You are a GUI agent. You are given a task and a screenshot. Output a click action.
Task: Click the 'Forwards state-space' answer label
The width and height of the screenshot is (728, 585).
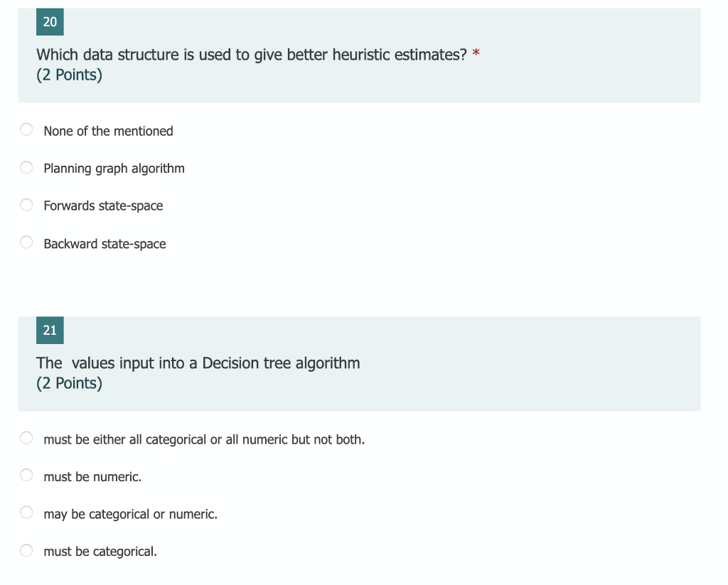[x=103, y=206]
